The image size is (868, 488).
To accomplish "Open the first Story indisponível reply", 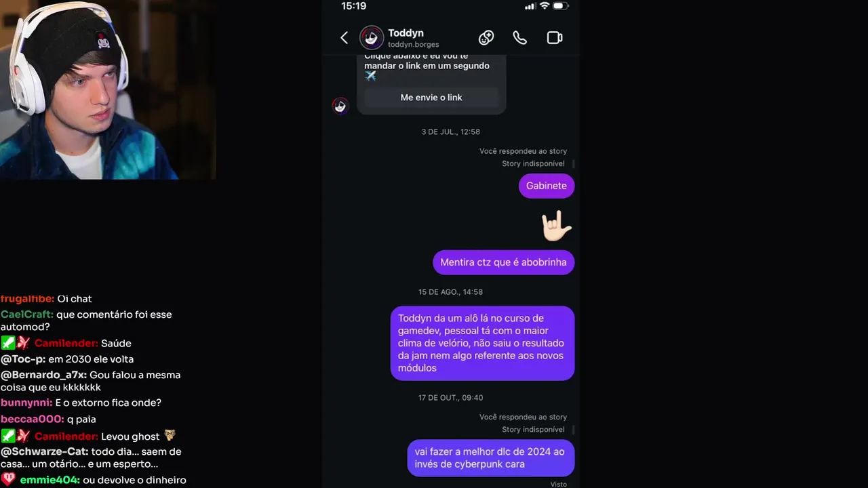I will 533,163.
